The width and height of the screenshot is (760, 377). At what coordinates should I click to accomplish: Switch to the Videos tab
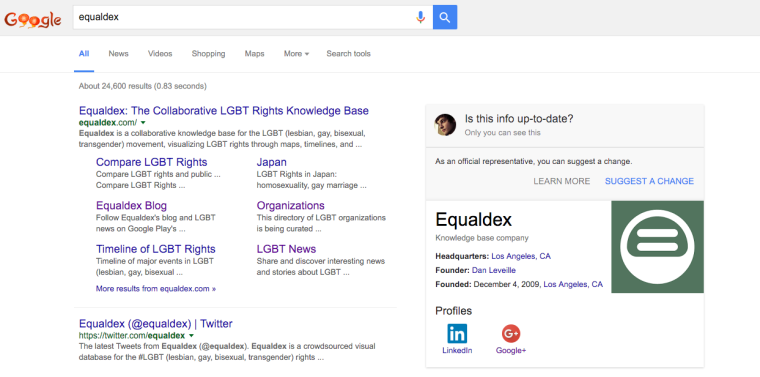[x=160, y=54]
